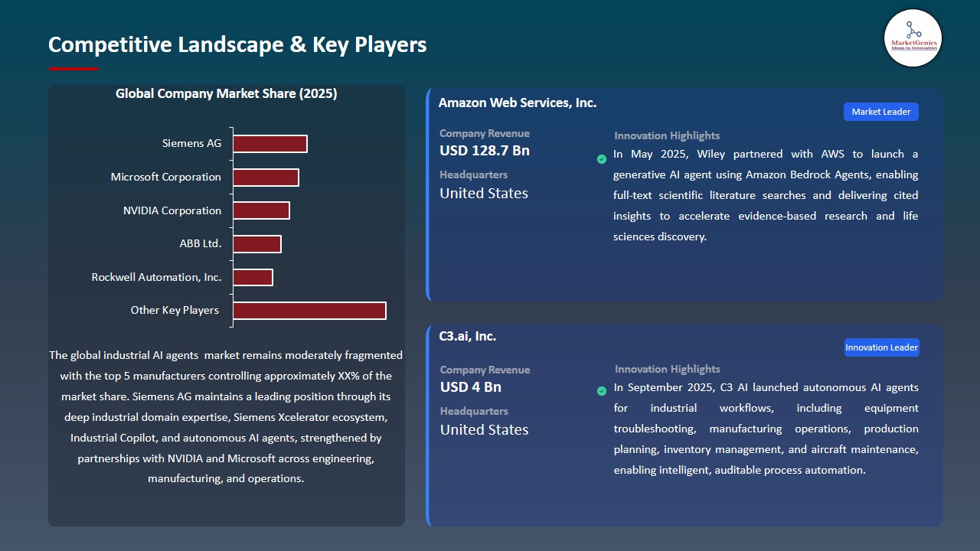Image resolution: width=980 pixels, height=551 pixels.
Task: Click chart title Global Company Market Share (2025)
Action: (227, 93)
